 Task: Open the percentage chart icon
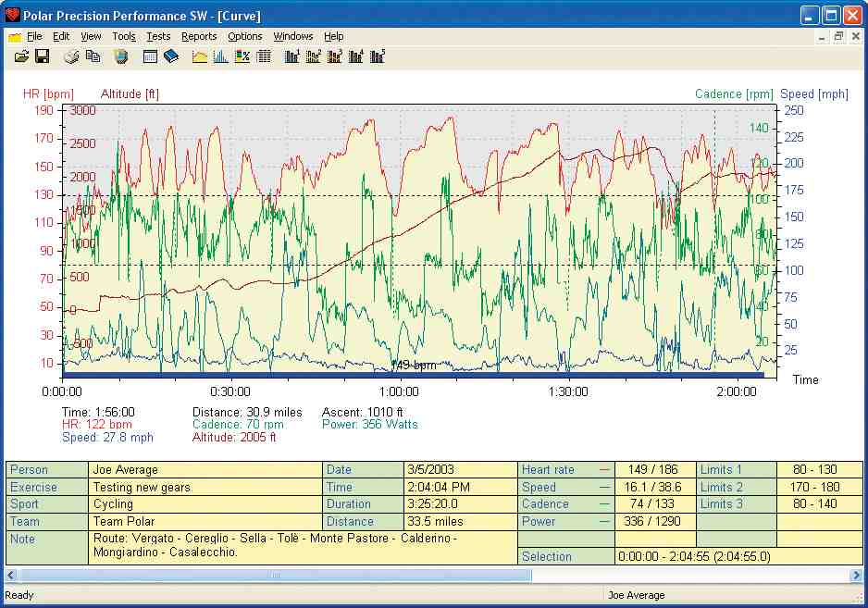(x=242, y=56)
